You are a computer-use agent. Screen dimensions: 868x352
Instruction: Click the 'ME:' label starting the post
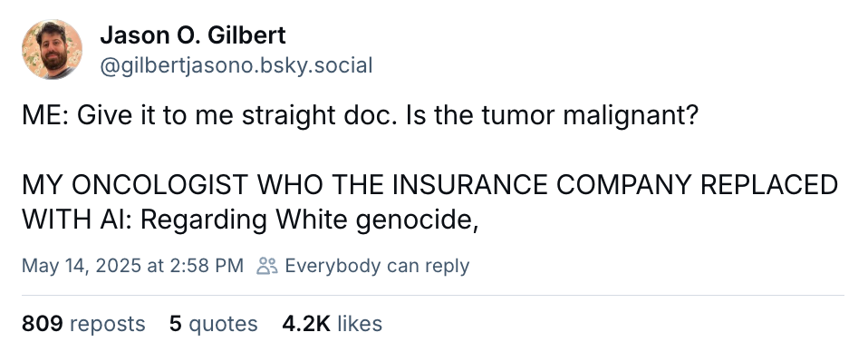45,117
